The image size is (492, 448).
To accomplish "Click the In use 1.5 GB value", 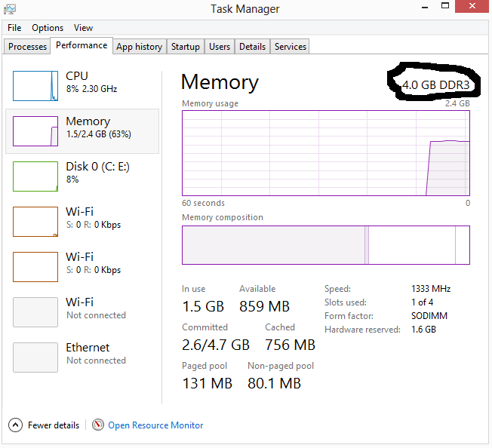I will click(x=203, y=306).
